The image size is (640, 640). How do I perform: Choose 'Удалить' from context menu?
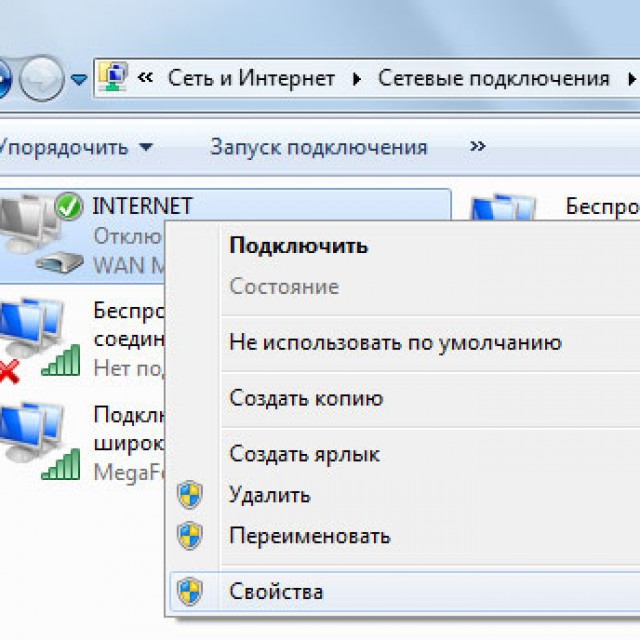click(270, 495)
